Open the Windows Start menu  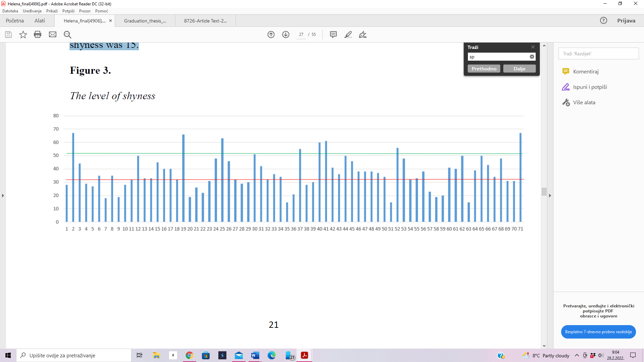coord(8,355)
